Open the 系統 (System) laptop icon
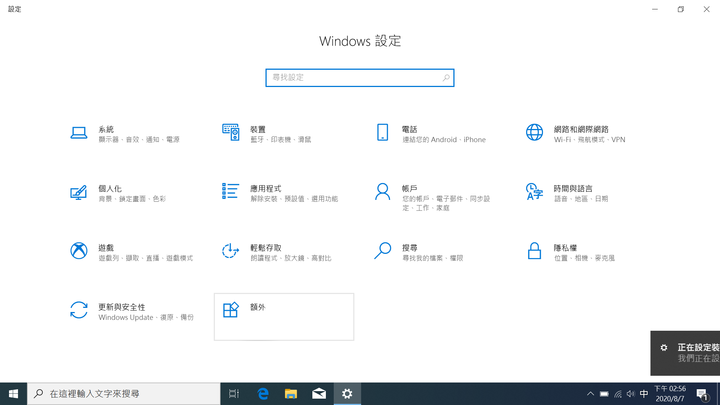 pyautogui.click(x=79, y=133)
